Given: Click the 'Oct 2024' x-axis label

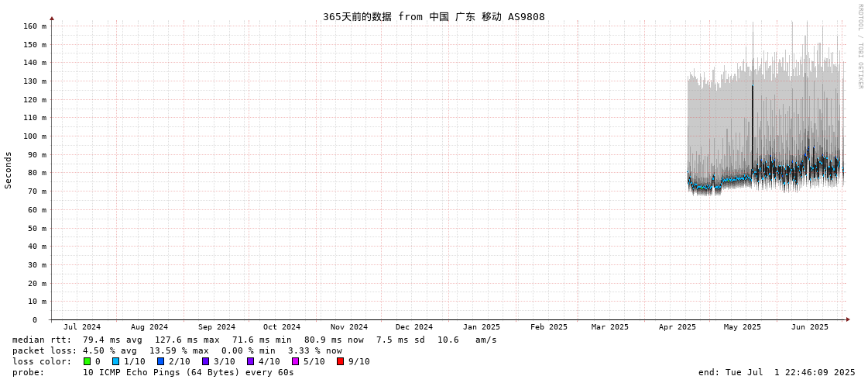Looking at the screenshot, I should (282, 327).
